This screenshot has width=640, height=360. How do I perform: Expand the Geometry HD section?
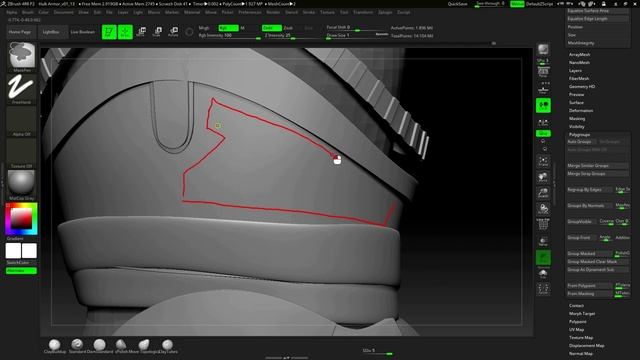[582, 87]
